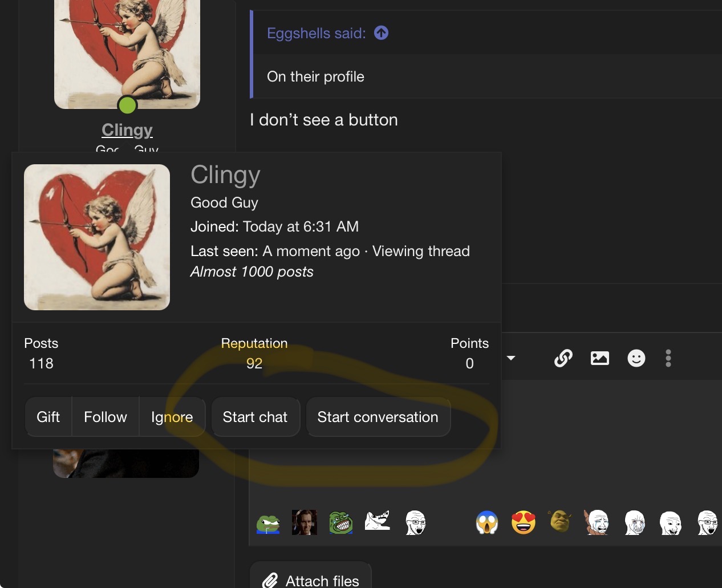This screenshot has width=722, height=588.
Task: Open the three-dot more options menu
Action: click(x=668, y=358)
